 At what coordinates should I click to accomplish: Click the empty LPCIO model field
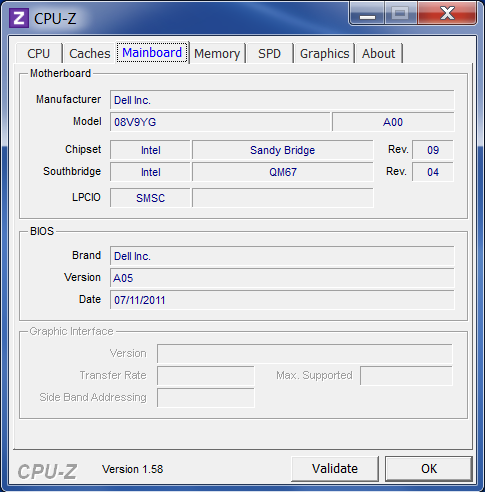(283, 198)
